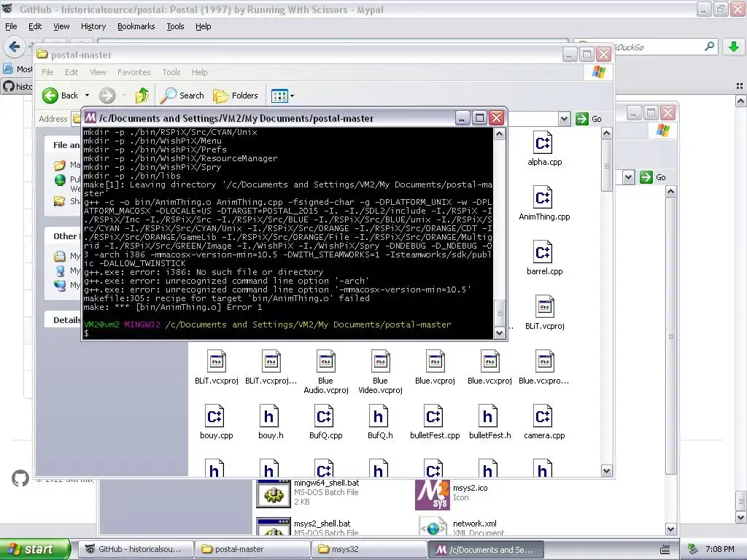Open the Mypal Edit menu
The image size is (747, 560).
click(35, 27)
